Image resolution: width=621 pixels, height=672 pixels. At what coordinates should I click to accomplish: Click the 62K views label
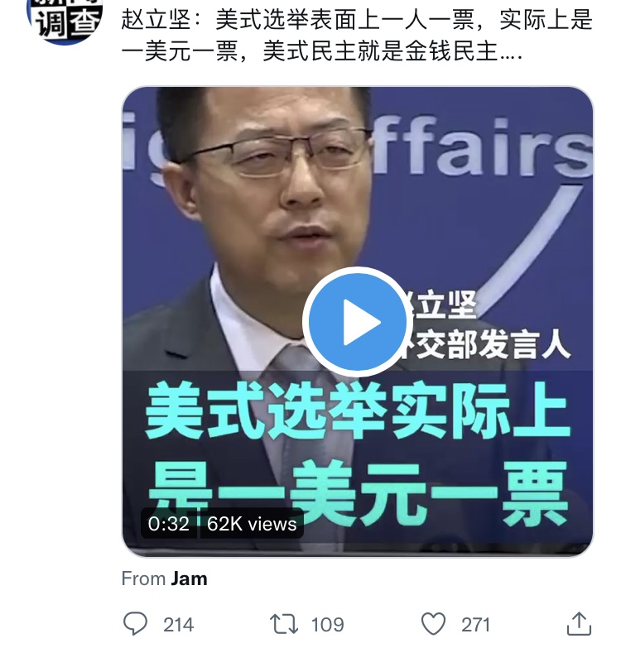pyautogui.click(x=252, y=524)
